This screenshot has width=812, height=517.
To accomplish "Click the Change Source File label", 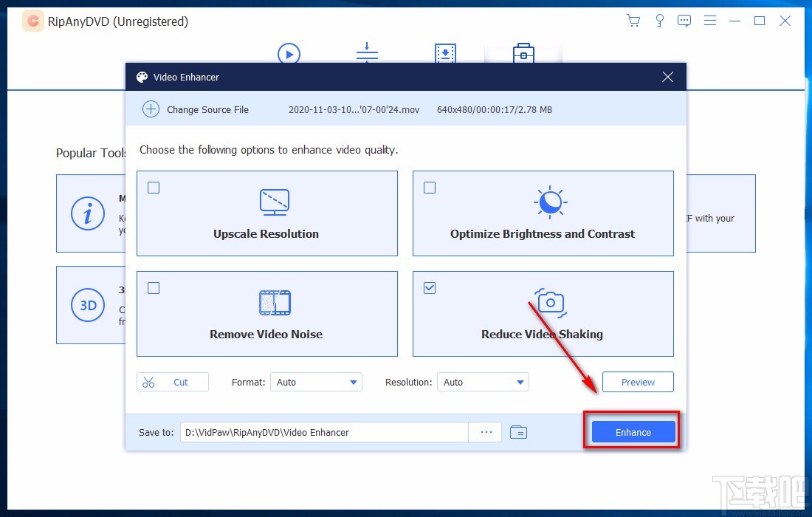I will coord(207,110).
